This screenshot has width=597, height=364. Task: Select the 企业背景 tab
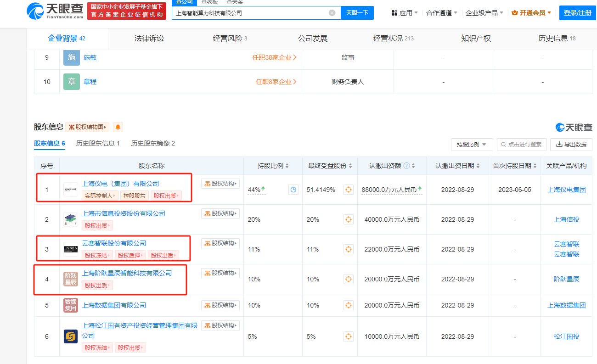pos(67,39)
